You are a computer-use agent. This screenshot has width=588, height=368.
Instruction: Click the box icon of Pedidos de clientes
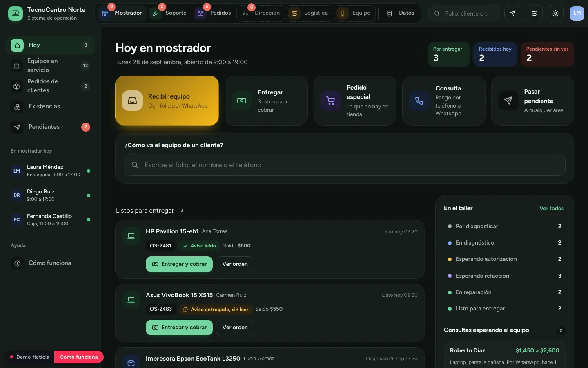pyautogui.click(x=17, y=86)
